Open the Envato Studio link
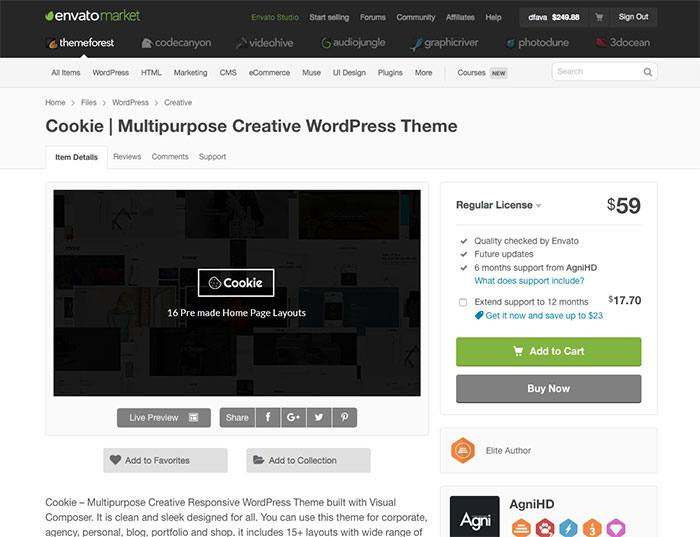 [x=275, y=17]
